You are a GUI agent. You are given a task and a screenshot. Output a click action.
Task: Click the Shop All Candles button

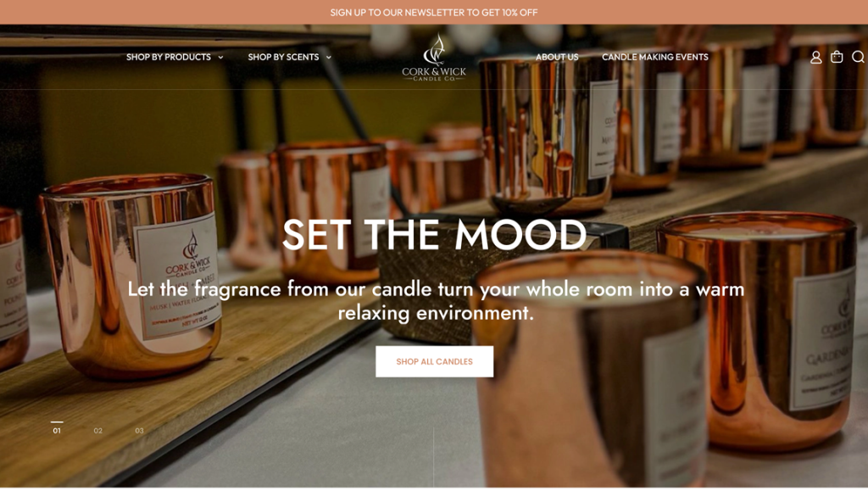pyautogui.click(x=434, y=361)
